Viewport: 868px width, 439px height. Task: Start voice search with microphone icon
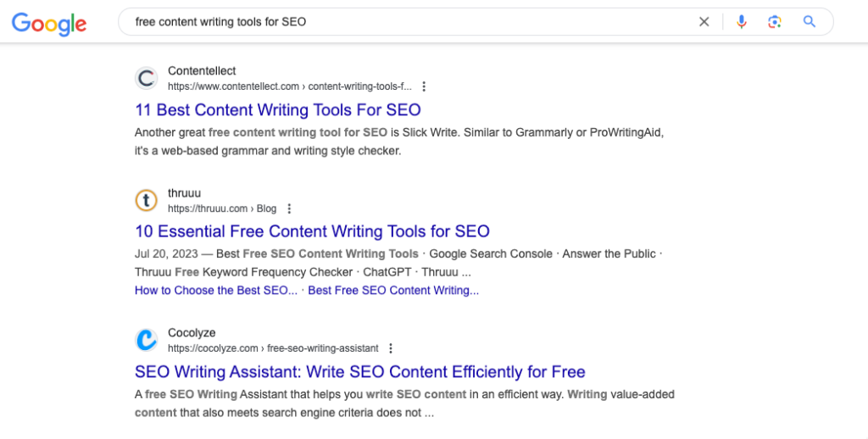(x=741, y=21)
